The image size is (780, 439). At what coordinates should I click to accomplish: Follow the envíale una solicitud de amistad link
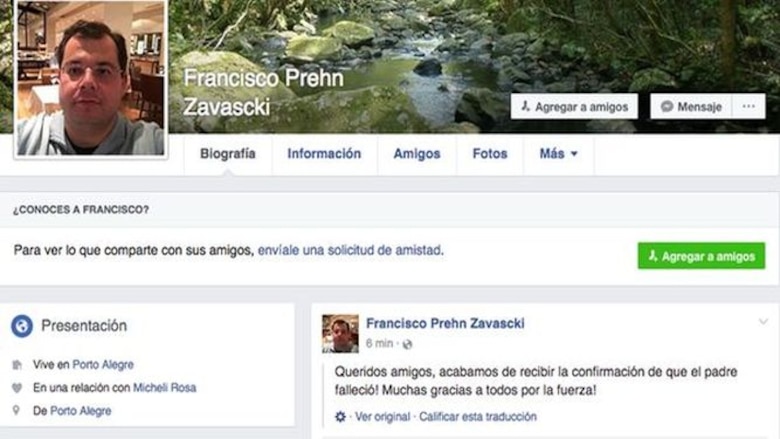point(349,250)
